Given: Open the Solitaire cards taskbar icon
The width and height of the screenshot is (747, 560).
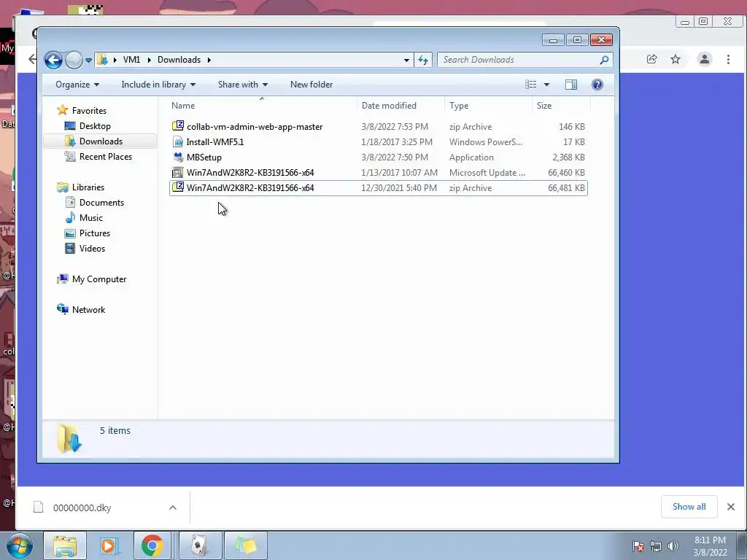Looking at the screenshot, I should pos(200,545).
